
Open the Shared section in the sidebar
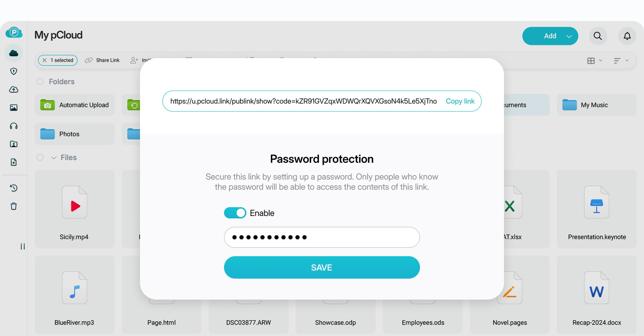pos(14,144)
